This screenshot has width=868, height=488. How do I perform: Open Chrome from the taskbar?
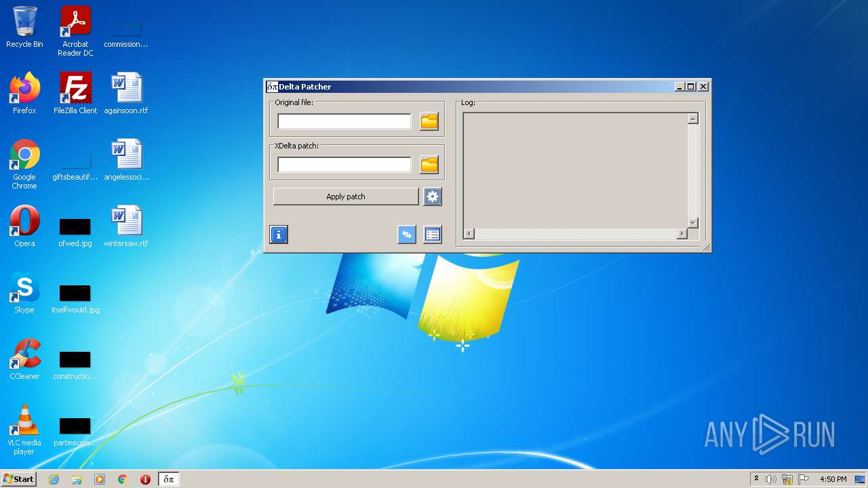pos(123,479)
